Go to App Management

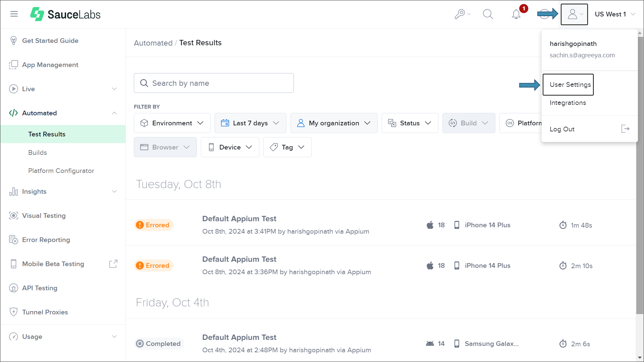(x=50, y=65)
